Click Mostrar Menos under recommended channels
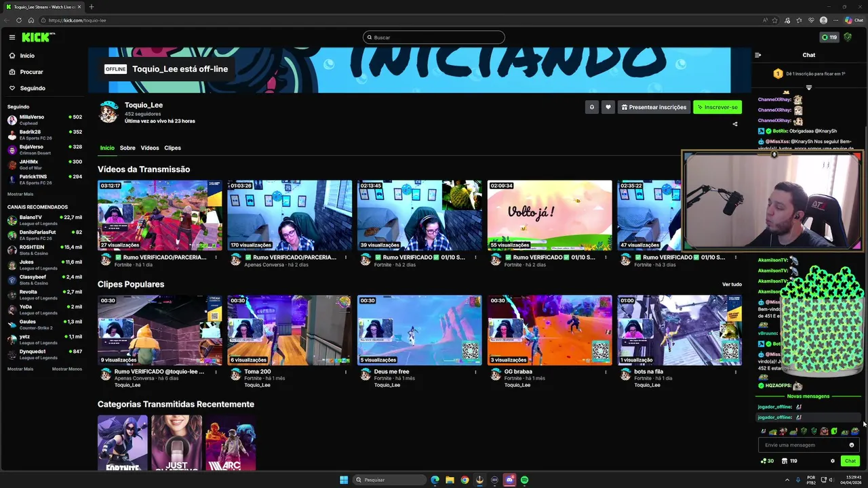 [67, 369]
